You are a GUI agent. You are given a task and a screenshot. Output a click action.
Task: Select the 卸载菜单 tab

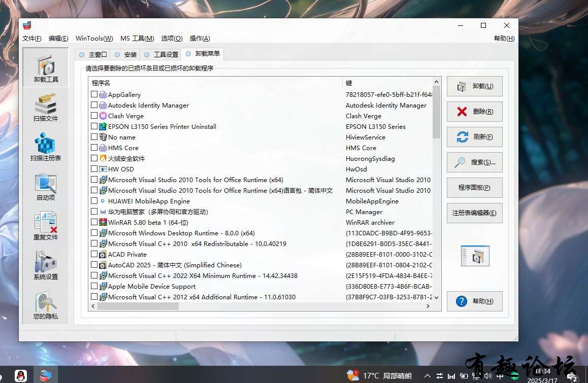[203, 54]
